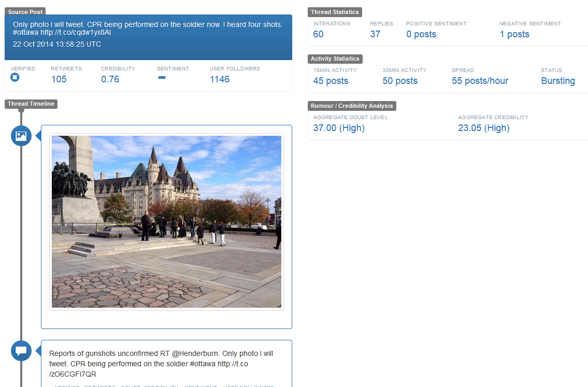Select the Activity Statistics header label
This screenshot has height=387, width=588.
click(x=335, y=59)
